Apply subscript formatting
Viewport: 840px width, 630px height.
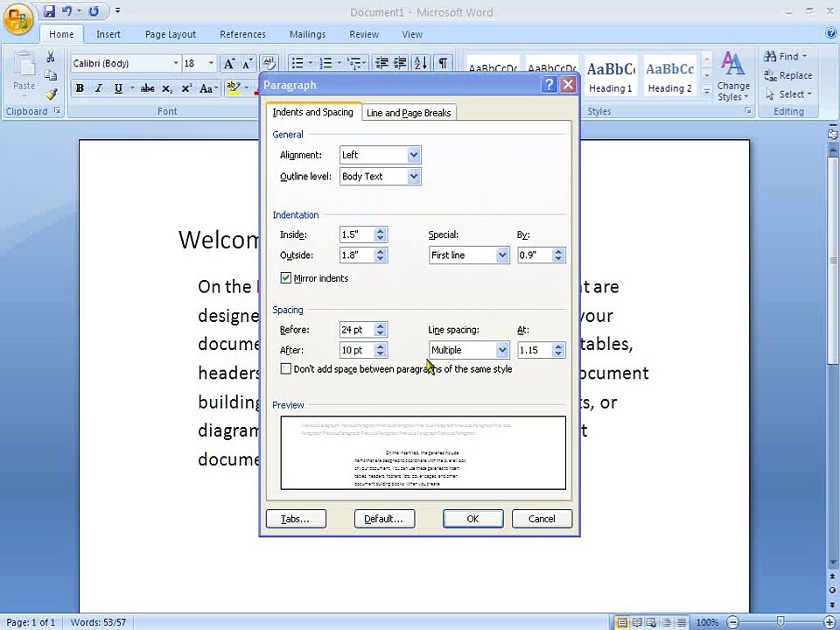[x=167, y=88]
